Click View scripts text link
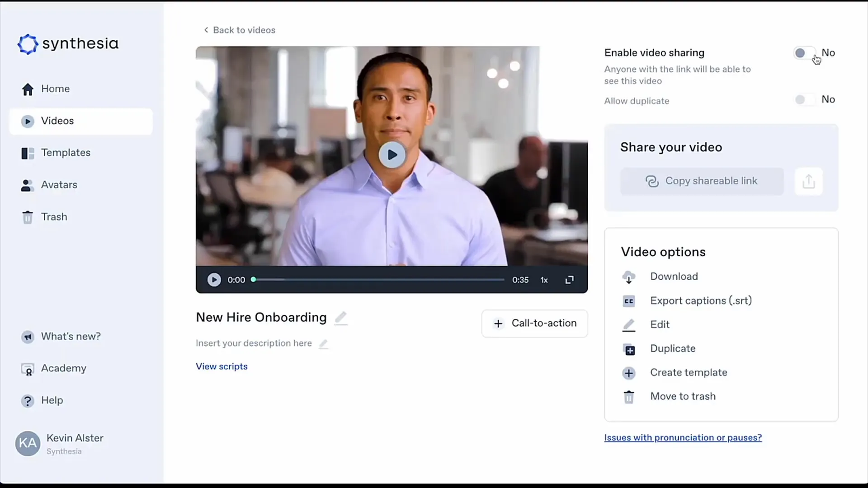868x488 pixels. 222,366
